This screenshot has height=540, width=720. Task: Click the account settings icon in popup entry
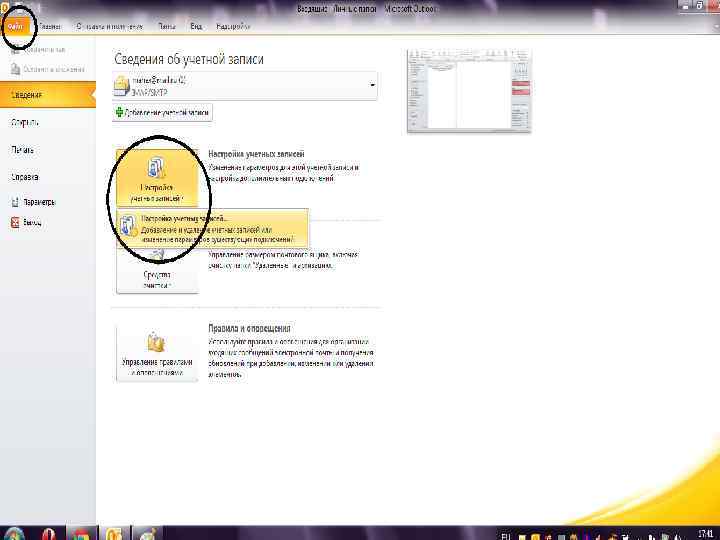tap(128, 226)
